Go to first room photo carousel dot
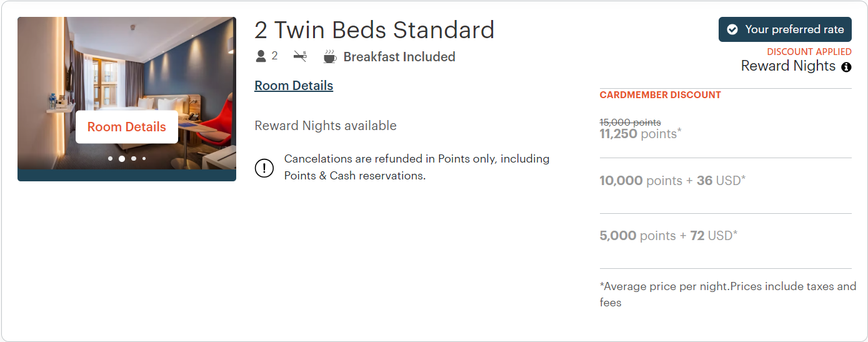 111,159
